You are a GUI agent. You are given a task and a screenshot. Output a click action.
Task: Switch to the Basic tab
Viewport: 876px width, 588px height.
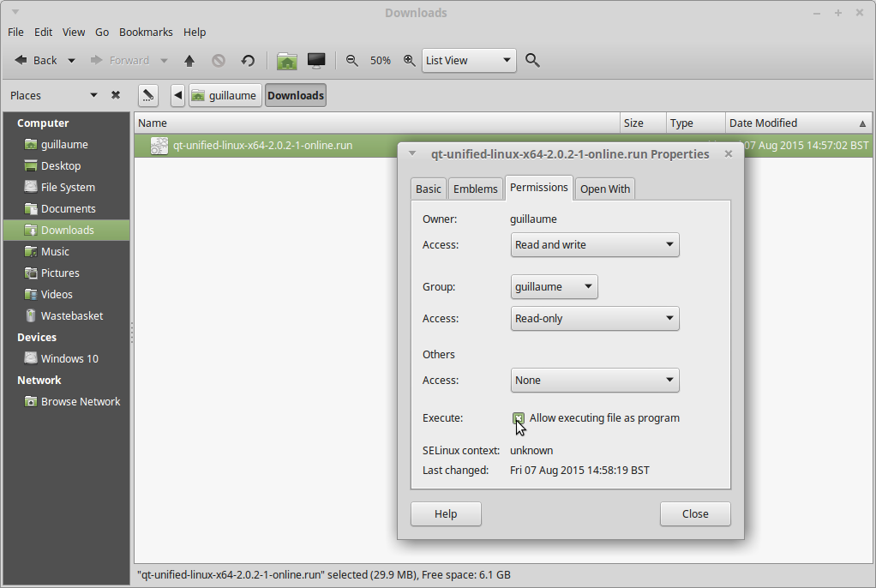(429, 189)
